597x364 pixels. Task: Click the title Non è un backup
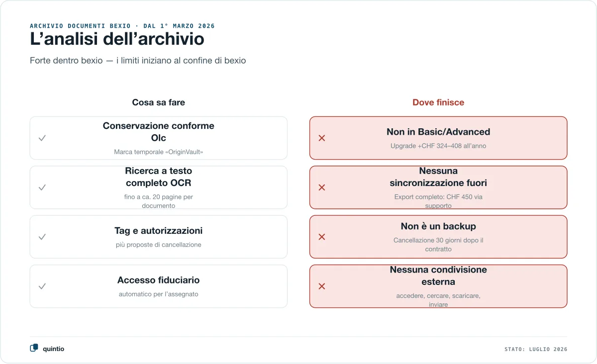438,226
